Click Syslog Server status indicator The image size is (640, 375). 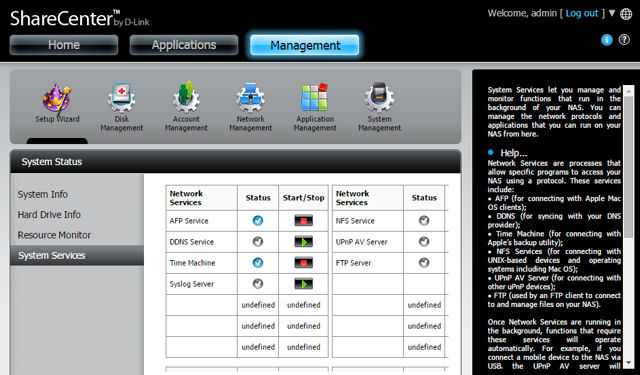pyautogui.click(x=258, y=284)
